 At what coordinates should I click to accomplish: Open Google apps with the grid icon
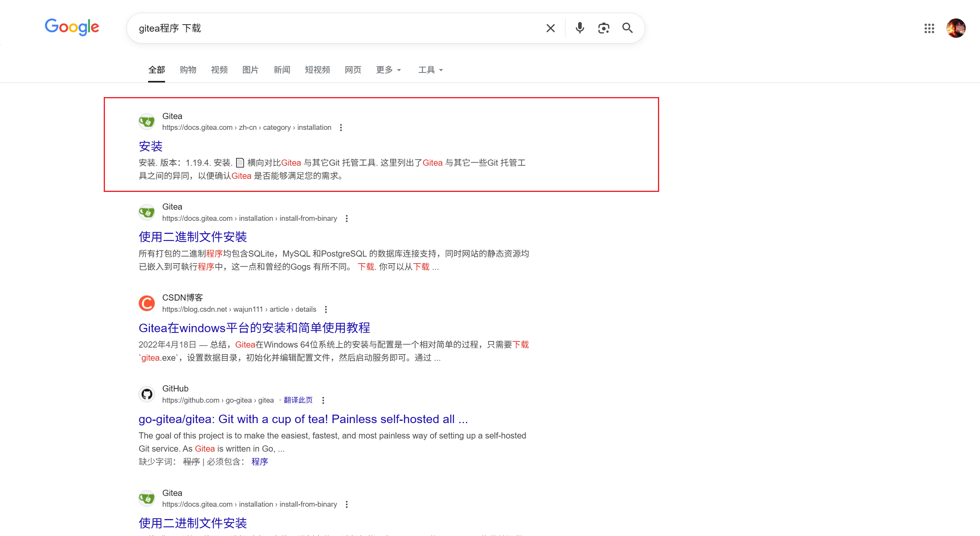point(930,28)
